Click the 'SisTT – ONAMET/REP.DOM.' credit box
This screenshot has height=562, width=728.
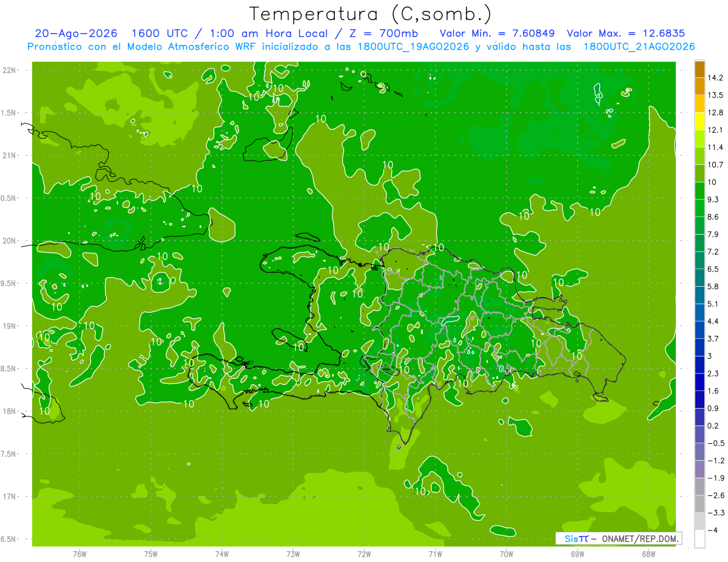pos(619,538)
